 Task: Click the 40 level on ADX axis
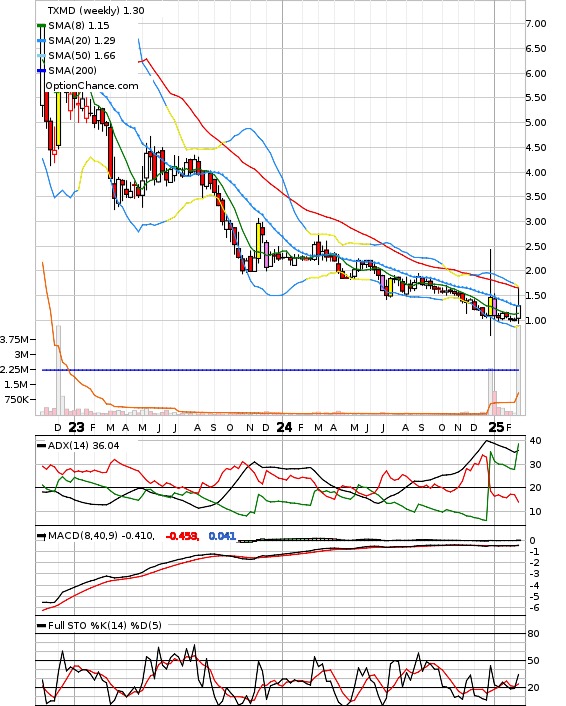coord(536,440)
